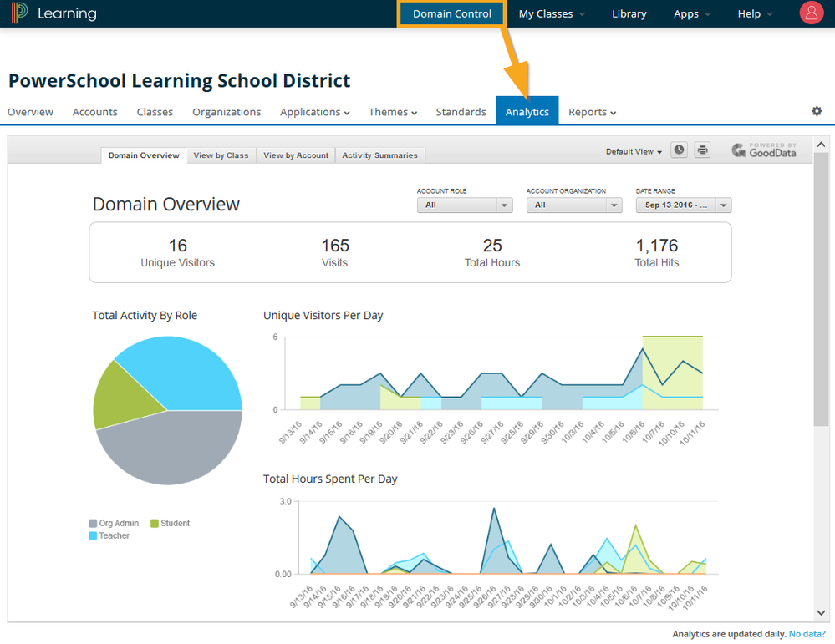The width and height of the screenshot is (835, 644).
Task: Expand the My Classes menu
Action: [552, 14]
